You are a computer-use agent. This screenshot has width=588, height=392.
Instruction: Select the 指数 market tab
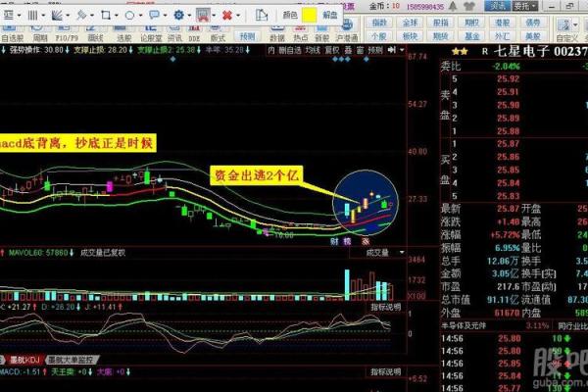tap(379, 23)
